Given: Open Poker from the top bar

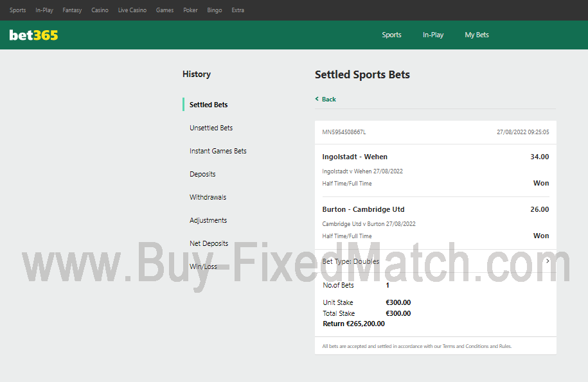Looking at the screenshot, I should point(190,10).
